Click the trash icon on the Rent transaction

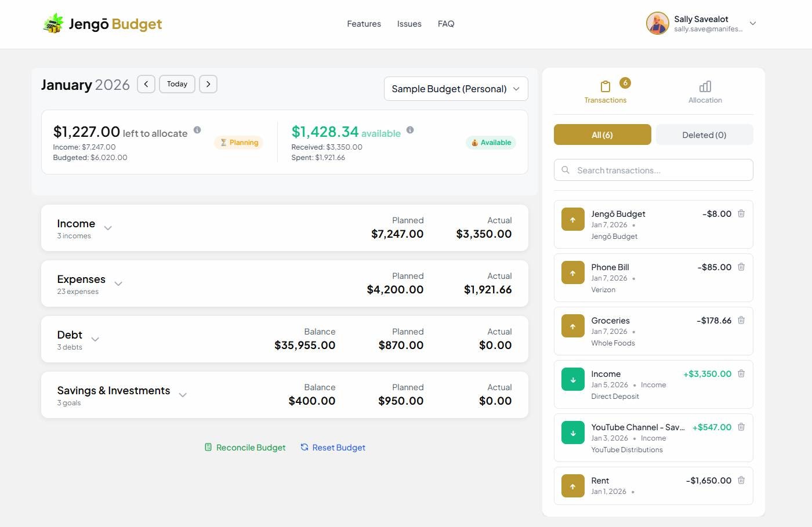[x=741, y=480]
